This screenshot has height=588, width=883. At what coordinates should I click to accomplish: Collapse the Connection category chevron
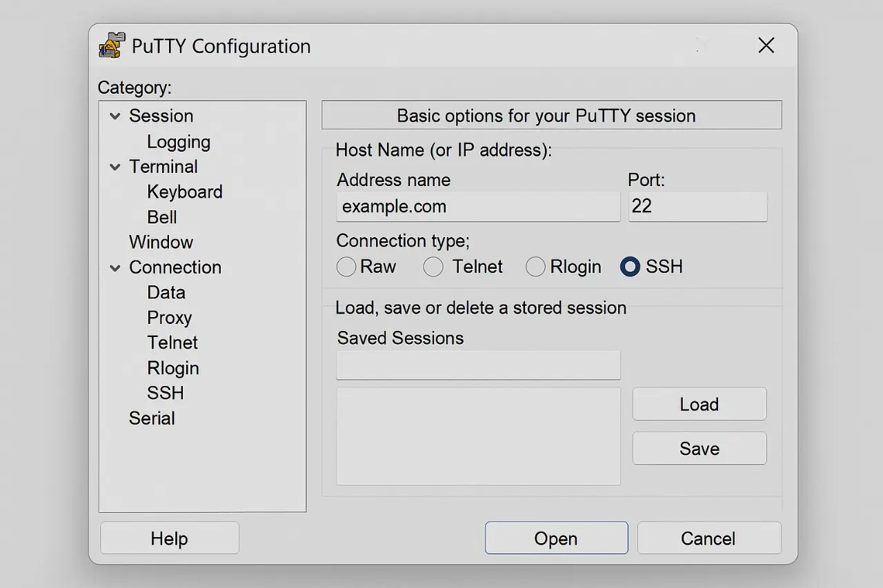click(115, 268)
